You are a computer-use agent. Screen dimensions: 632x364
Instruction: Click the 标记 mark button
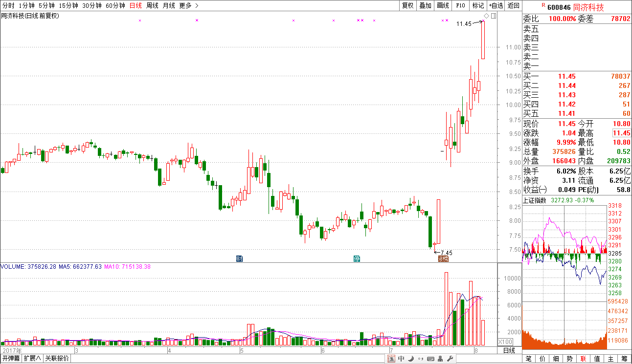coord(478,5)
